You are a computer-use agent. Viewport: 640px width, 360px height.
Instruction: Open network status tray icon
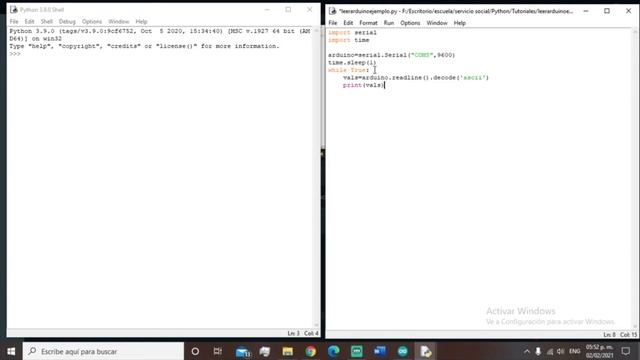coord(550,351)
